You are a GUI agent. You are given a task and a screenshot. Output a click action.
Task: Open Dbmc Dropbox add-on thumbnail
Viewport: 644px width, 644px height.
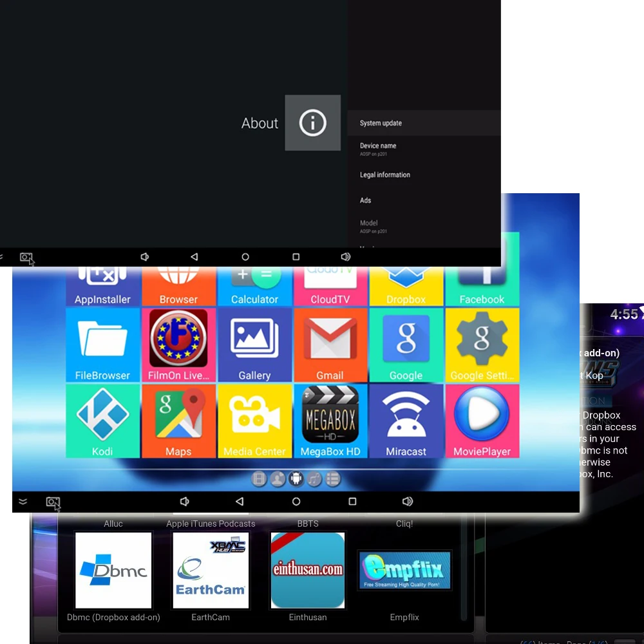pos(113,570)
